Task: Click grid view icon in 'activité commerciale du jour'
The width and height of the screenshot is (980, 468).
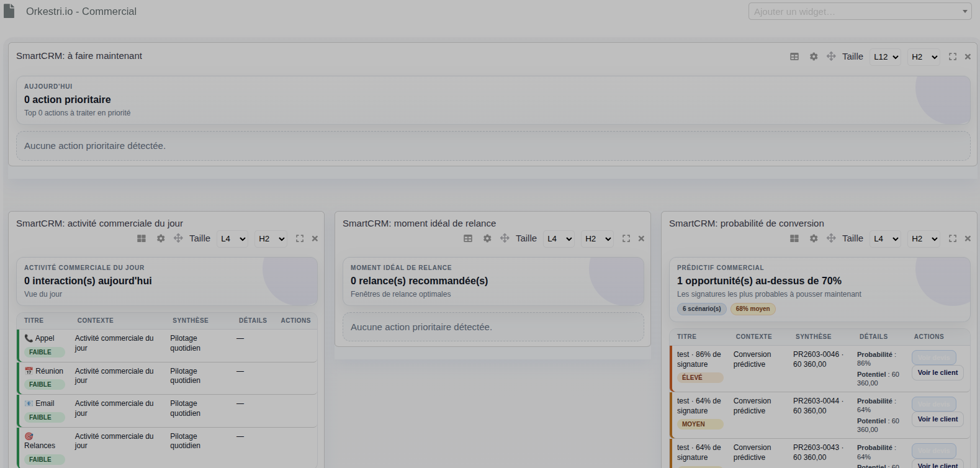Action: click(x=142, y=238)
